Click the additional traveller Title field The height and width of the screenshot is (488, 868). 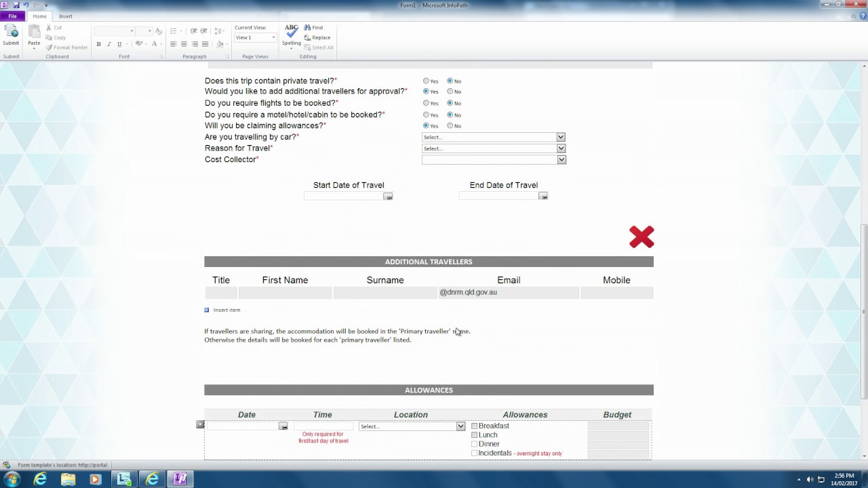(x=221, y=293)
